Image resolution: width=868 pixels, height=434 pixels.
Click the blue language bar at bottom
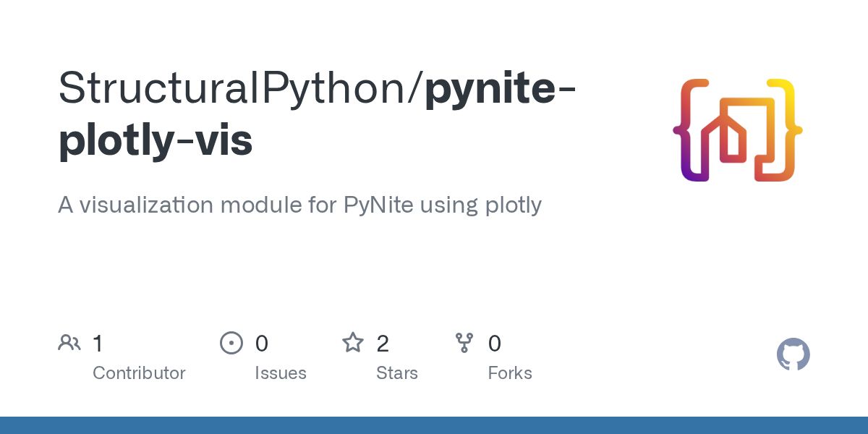(434, 425)
